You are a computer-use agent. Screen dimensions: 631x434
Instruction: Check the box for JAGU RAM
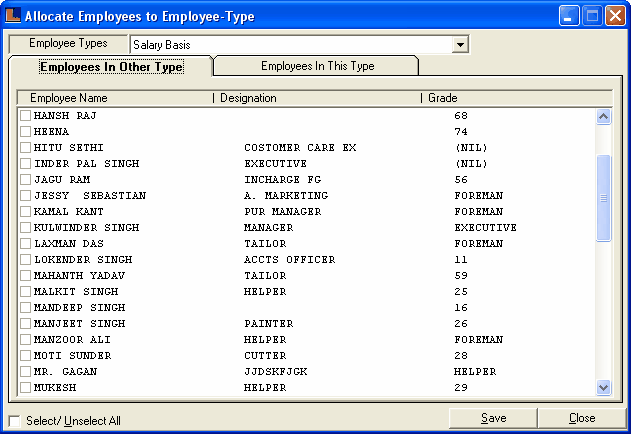(25, 179)
